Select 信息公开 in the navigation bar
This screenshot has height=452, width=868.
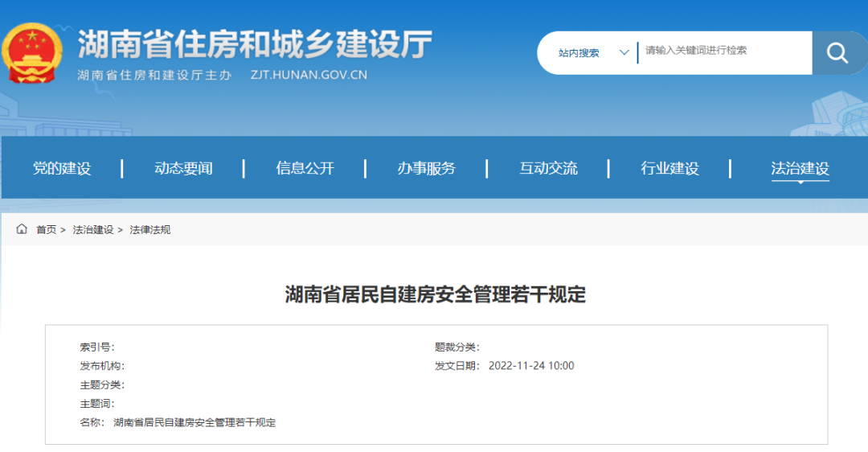click(x=305, y=168)
